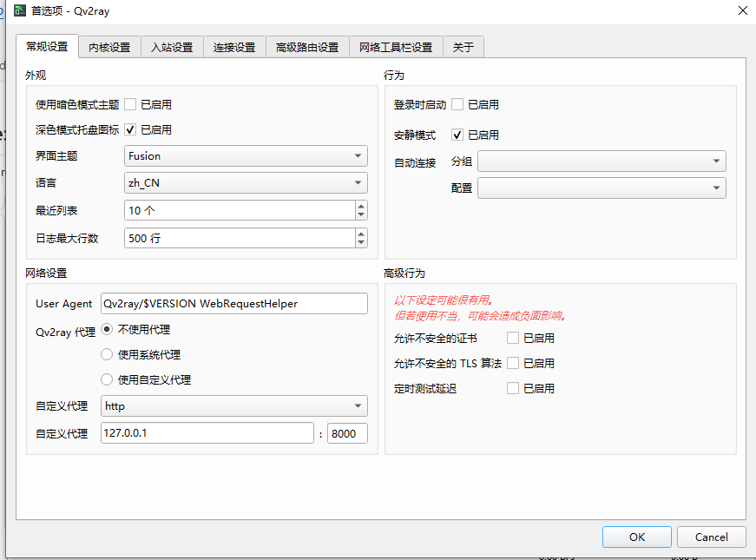Image resolution: width=756 pixels, height=560 pixels.
Task: Increase 最近列表 count with up arrow
Action: point(361,206)
